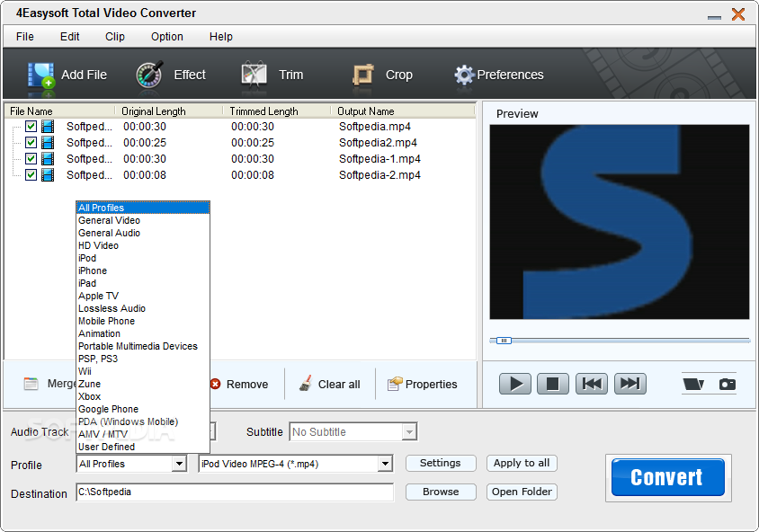
Task: Click the Softpedia logo preview image
Action: point(619,222)
